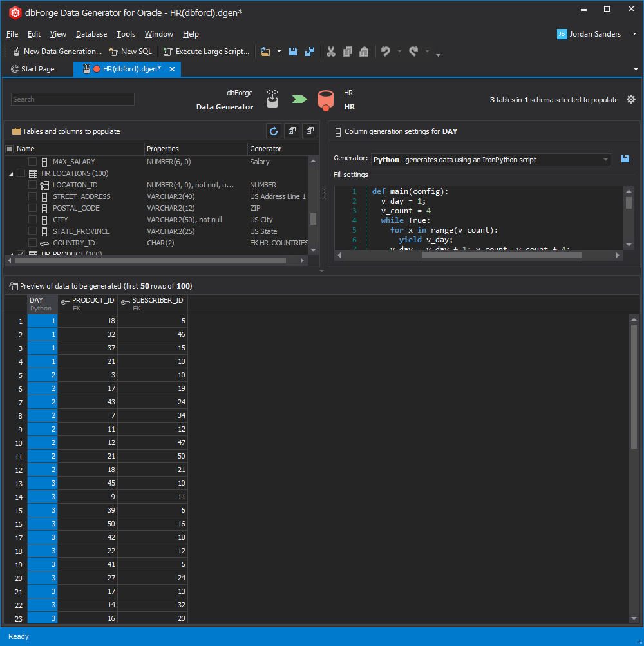This screenshot has height=646, width=644.
Task: Check the POSTAL_CODE column checkbox
Action: (x=33, y=207)
